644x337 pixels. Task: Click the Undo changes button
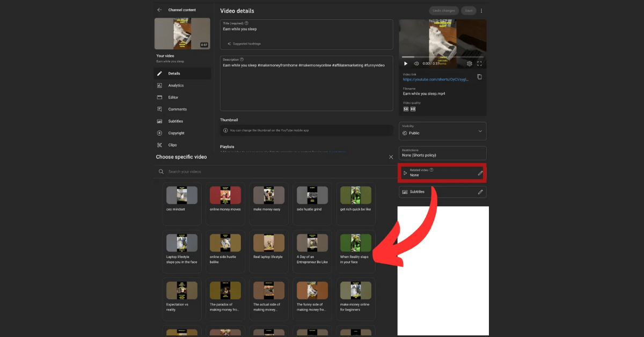(444, 11)
